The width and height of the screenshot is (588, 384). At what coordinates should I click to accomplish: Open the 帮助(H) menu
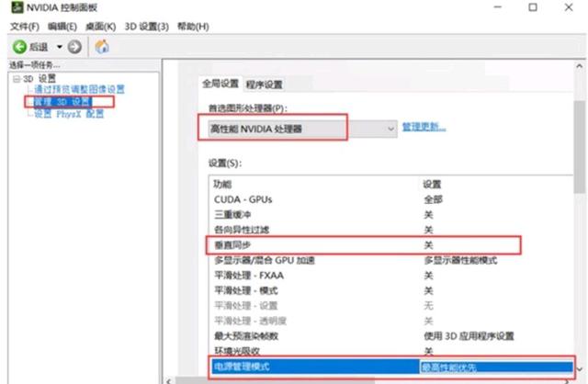(193, 27)
